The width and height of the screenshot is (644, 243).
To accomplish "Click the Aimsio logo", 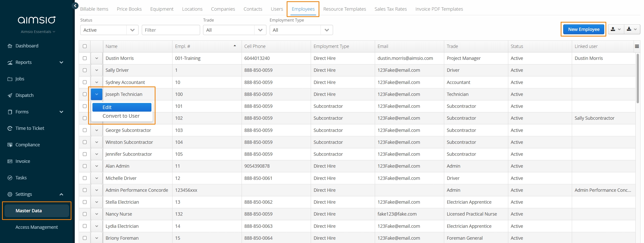I will pos(37,20).
